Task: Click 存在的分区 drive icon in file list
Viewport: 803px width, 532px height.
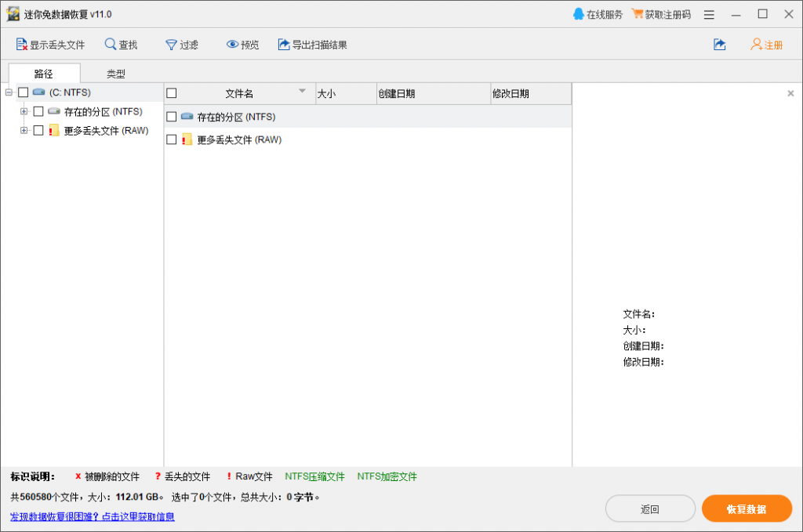Action: click(187, 117)
